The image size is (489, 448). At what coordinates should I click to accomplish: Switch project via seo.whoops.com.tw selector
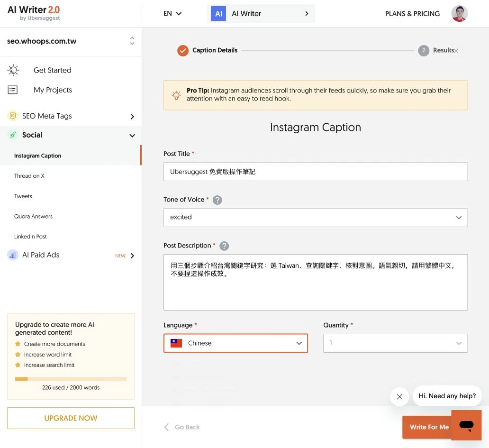(71, 41)
